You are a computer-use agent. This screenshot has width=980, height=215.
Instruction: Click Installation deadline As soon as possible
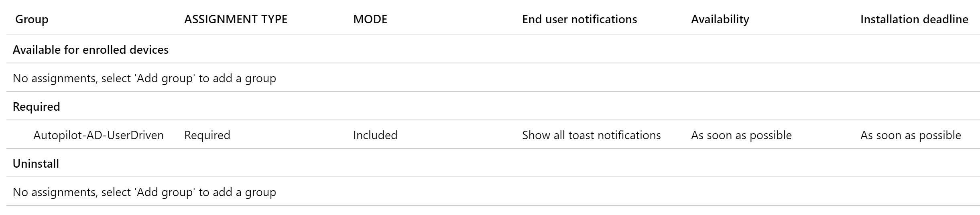[911, 135]
